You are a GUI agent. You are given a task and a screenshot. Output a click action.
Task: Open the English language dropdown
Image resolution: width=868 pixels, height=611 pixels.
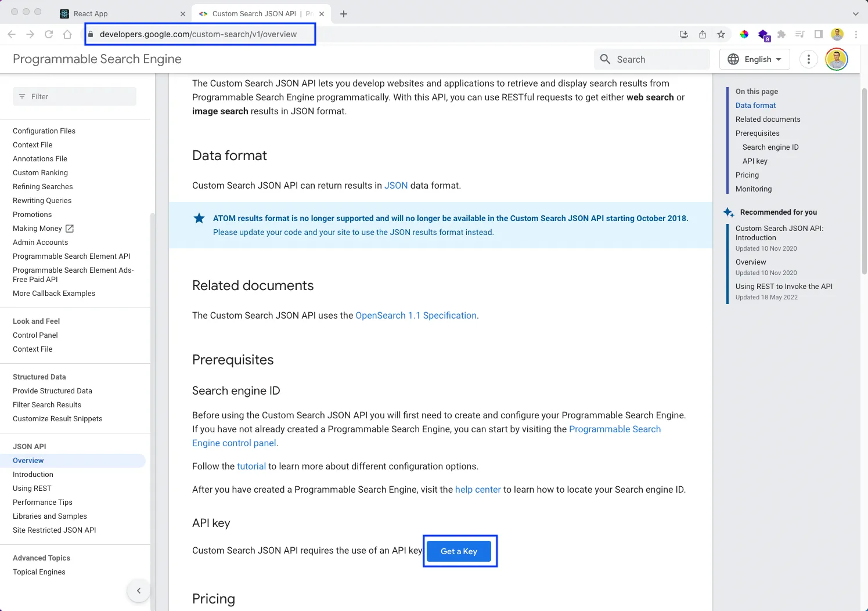click(x=755, y=59)
